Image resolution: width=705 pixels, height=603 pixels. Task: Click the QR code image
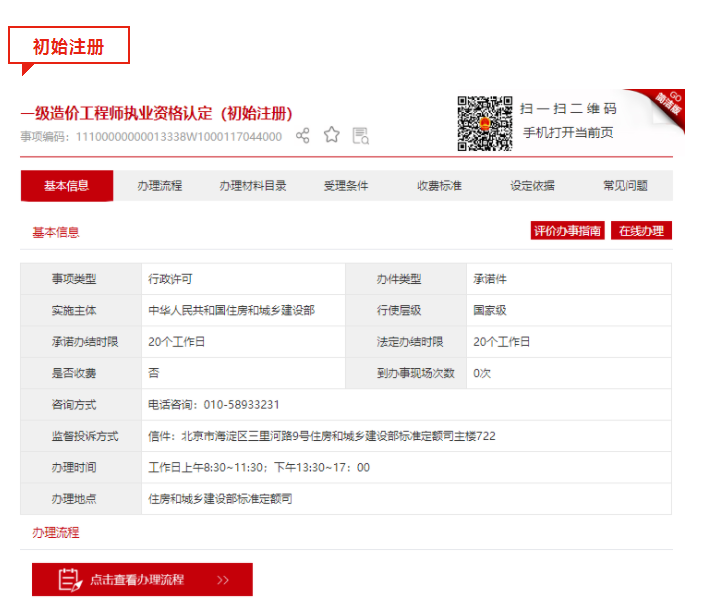pyautogui.click(x=485, y=122)
